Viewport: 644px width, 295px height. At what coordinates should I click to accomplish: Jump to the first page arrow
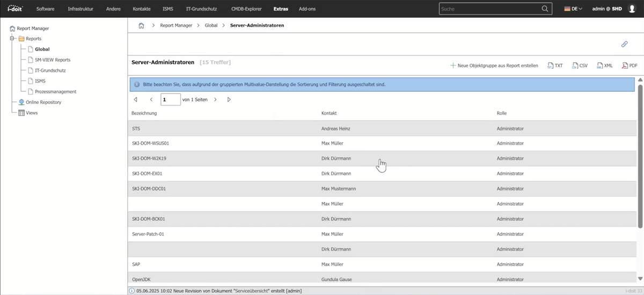pyautogui.click(x=135, y=99)
